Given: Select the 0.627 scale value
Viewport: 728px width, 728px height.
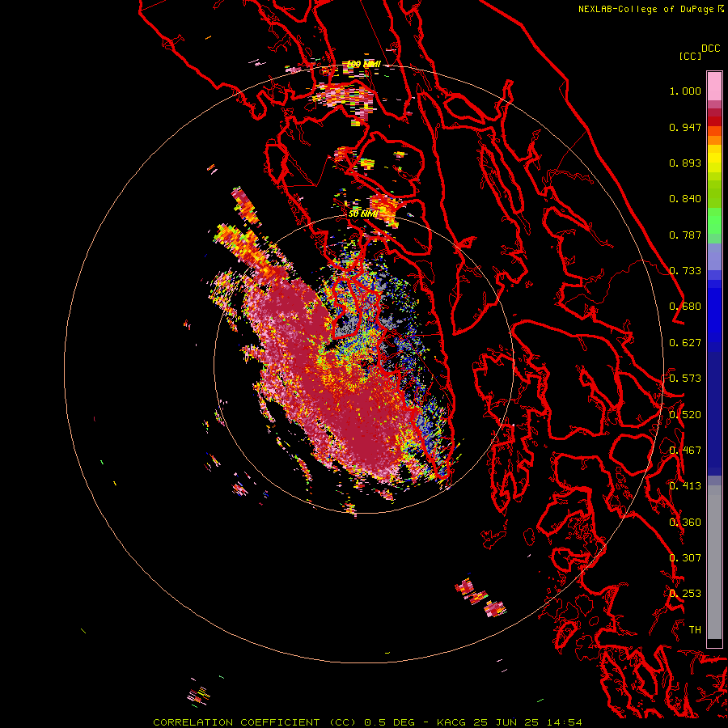Looking at the screenshot, I should 685,343.
